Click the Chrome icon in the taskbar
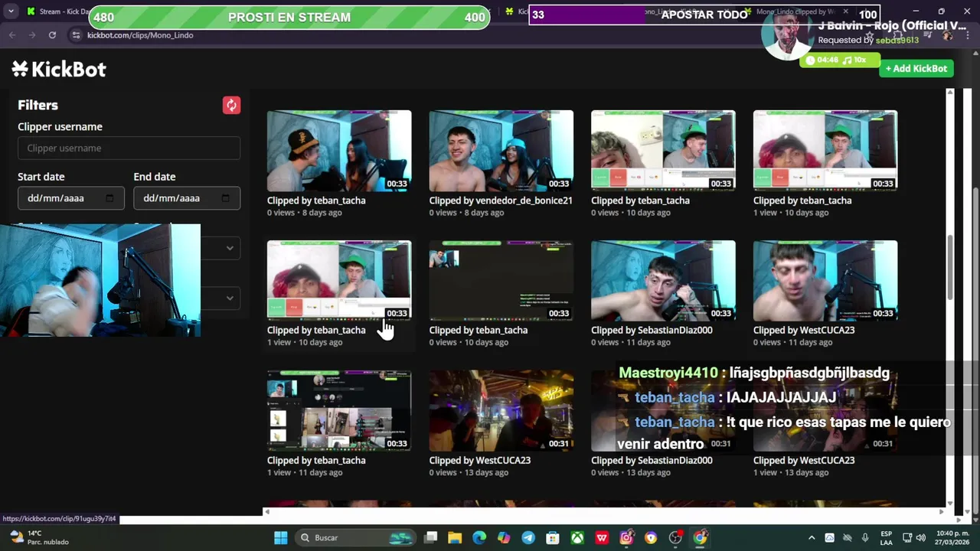980x551 pixels. tap(700, 537)
